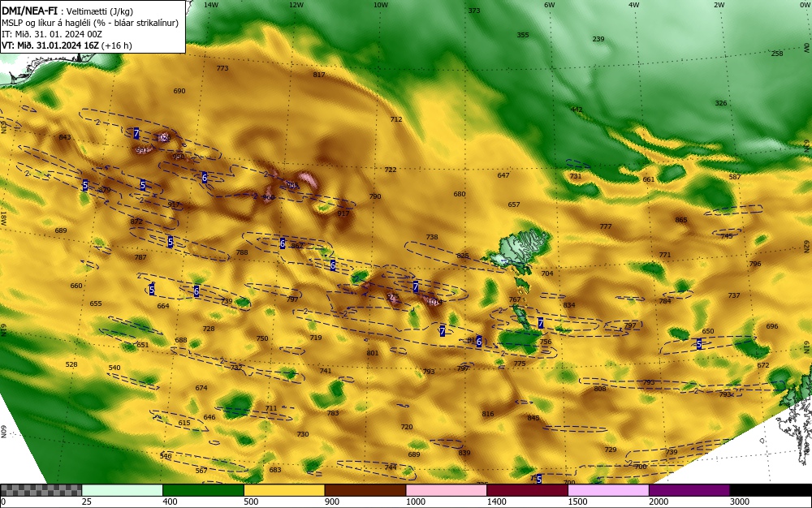This screenshot has height=508, width=812.
Task: Click the map value '816'
Action: (488, 414)
